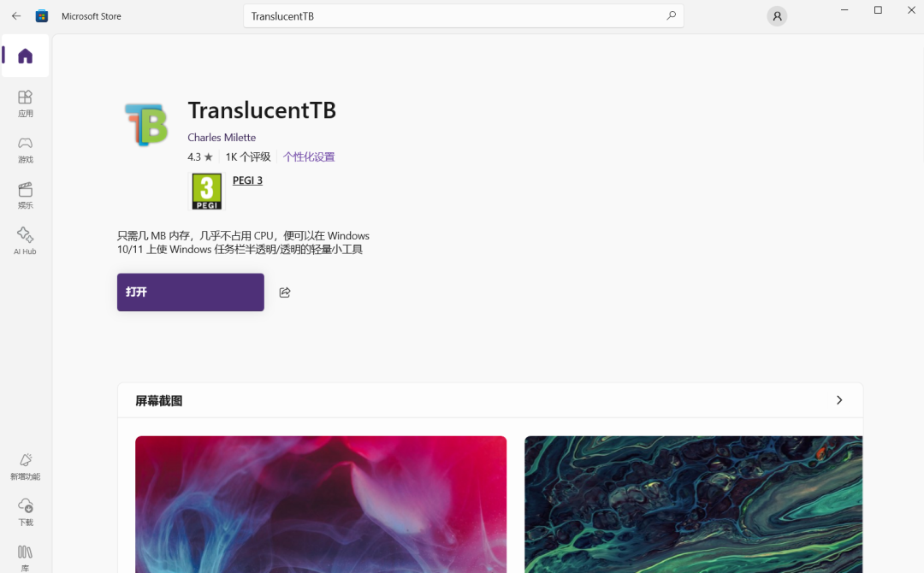Open 新增功能 (What's new) in sidebar
Image resolution: width=924 pixels, height=573 pixels.
(x=26, y=466)
